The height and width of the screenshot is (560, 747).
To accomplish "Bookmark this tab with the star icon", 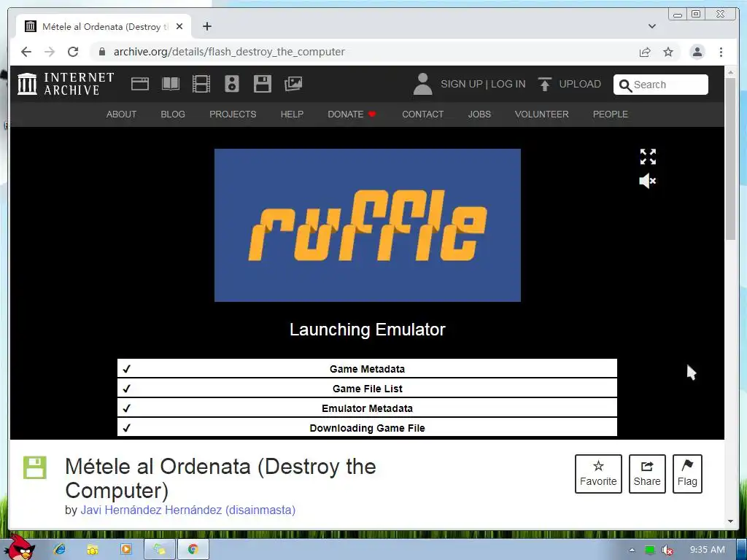I will [668, 52].
